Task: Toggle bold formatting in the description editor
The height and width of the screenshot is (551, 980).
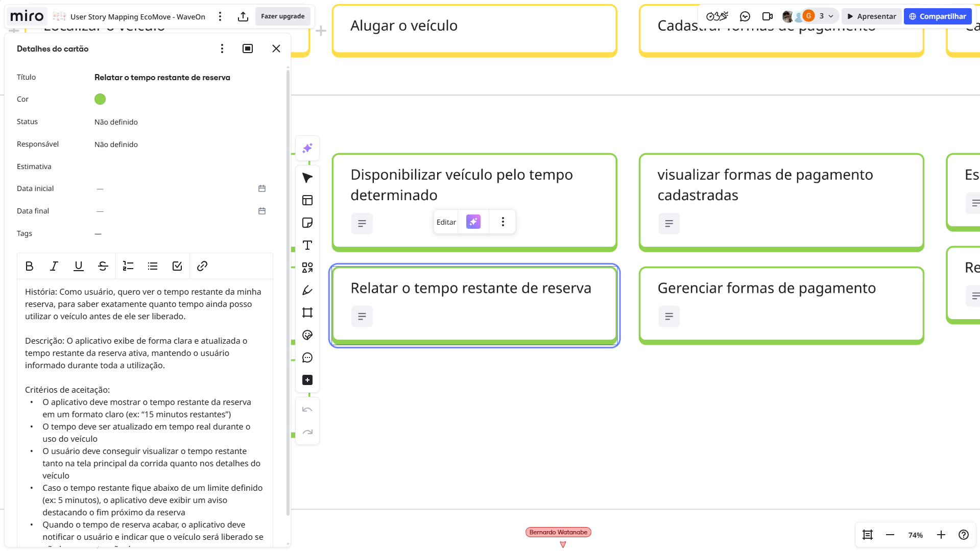Action: (x=29, y=266)
